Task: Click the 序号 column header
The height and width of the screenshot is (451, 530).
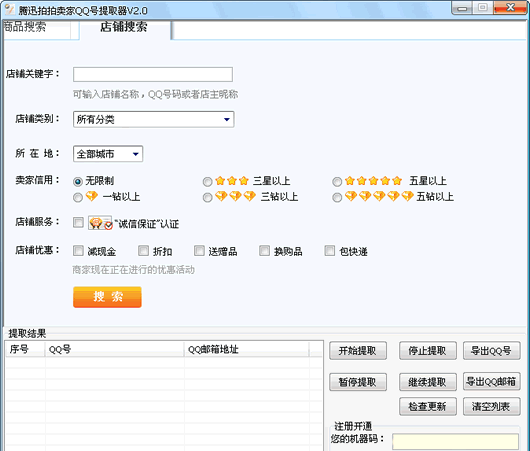Action: (25, 349)
